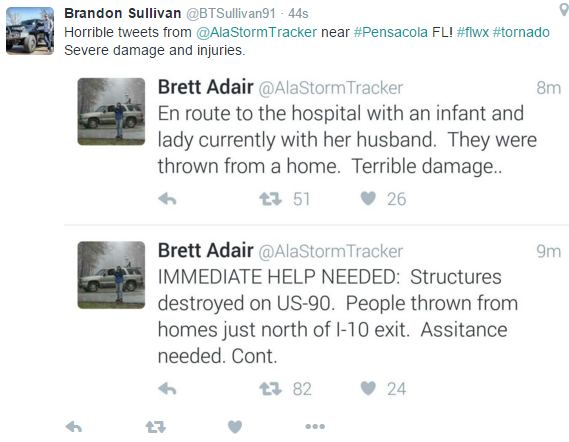Reply to Brett Adair's hospital tweet
This screenshot has width=569, height=442.
click(167, 199)
